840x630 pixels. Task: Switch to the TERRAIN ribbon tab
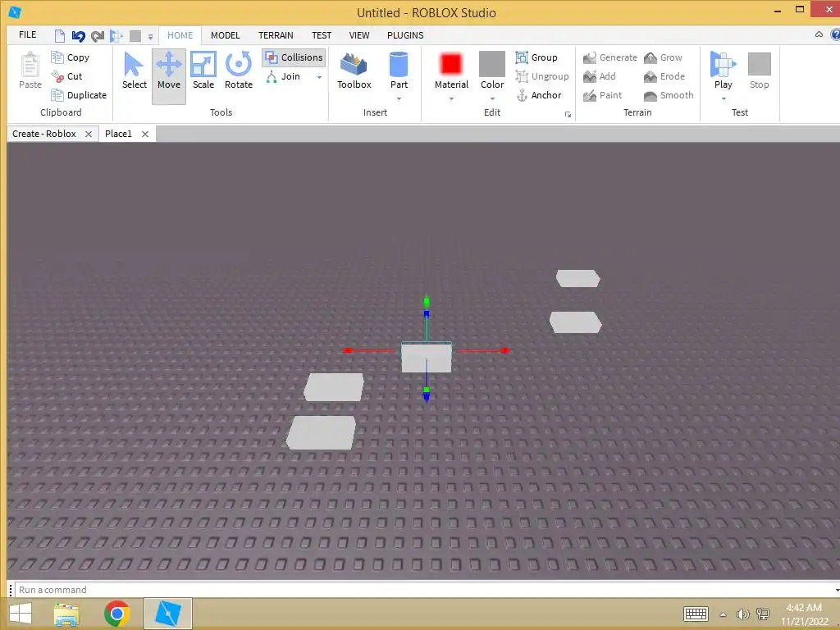pyautogui.click(x=276, y=35)
